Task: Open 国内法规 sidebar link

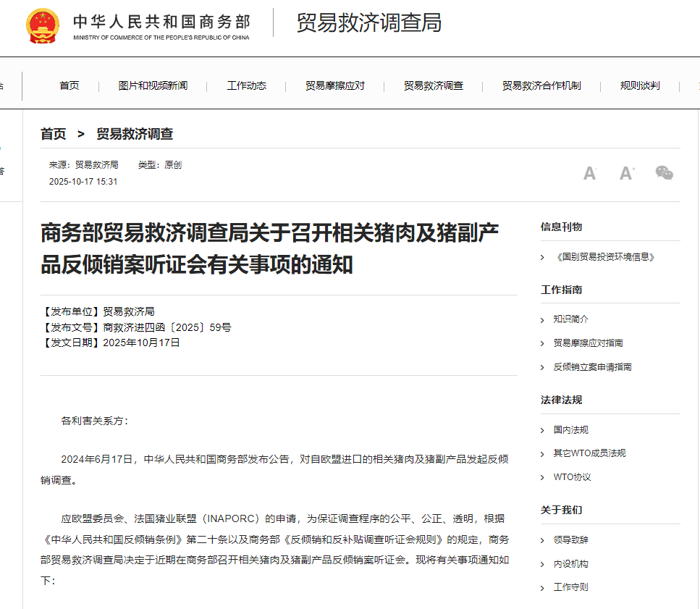Action: [x=571, y=430]
